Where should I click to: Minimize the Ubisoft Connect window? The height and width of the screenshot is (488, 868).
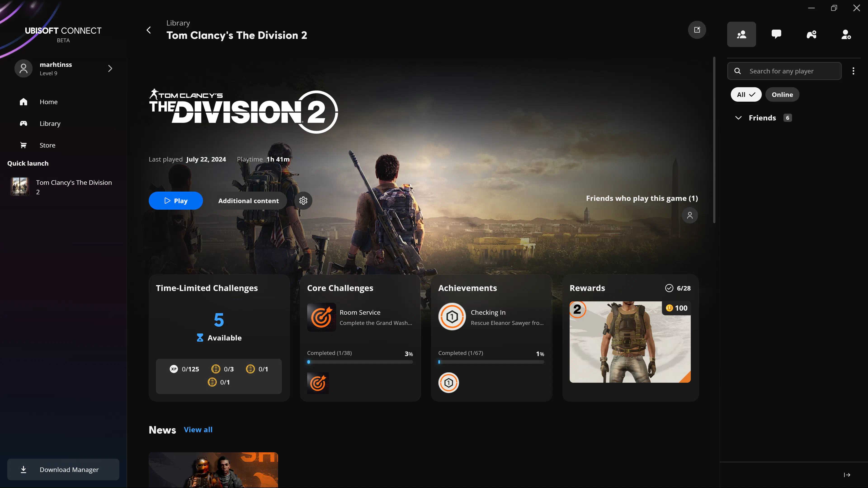coord(811,8)
